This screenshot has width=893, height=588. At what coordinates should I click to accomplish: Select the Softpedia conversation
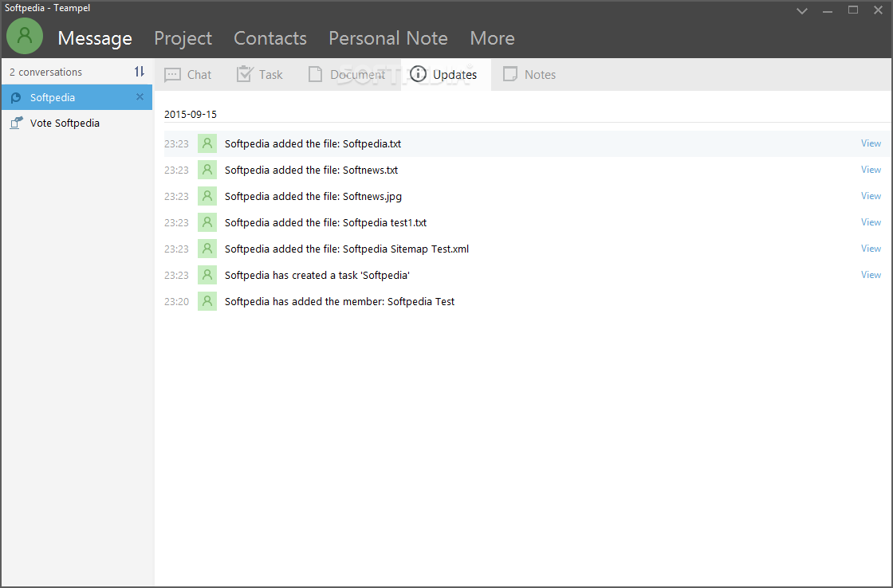click(x=77, y=97)
